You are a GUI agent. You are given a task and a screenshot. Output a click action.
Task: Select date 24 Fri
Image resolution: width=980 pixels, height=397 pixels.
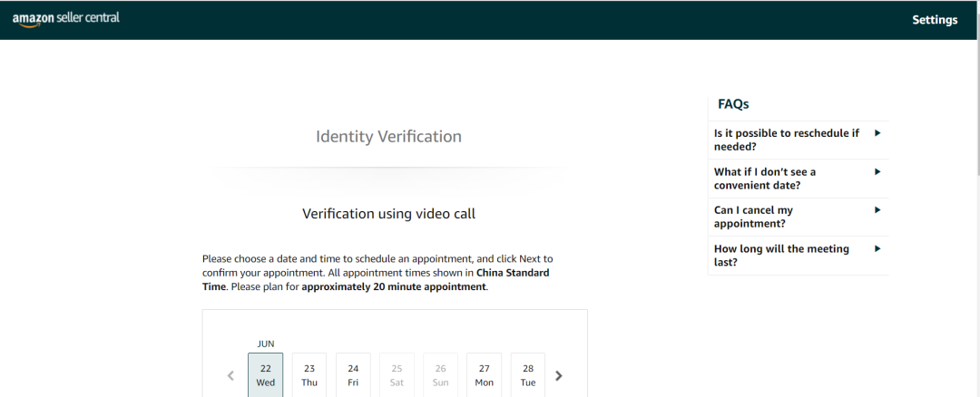(x=353, y=375)
